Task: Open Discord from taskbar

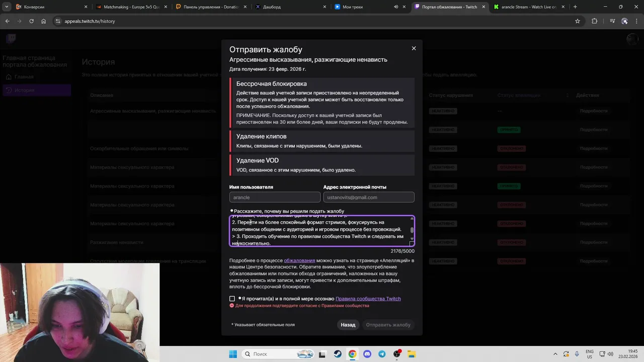Action: coord(367,354)
